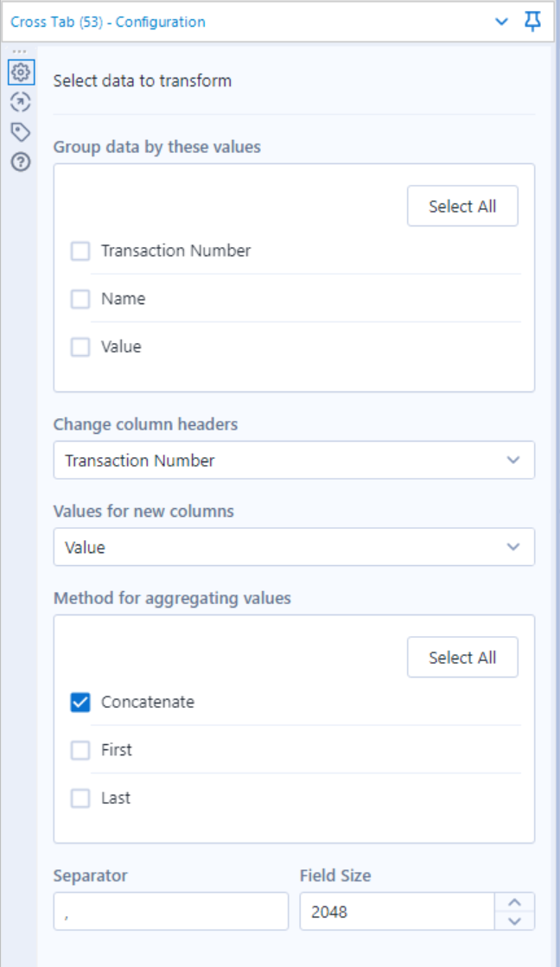
Task: Expand the Change column headers dropdown
Action: 294,460
